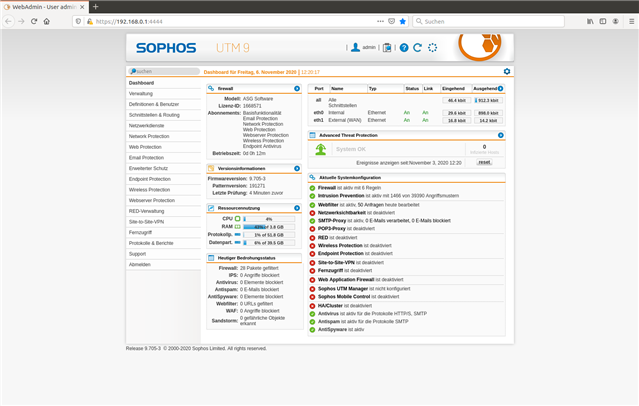Open Webserver Protection menu item

coord(163,201)
